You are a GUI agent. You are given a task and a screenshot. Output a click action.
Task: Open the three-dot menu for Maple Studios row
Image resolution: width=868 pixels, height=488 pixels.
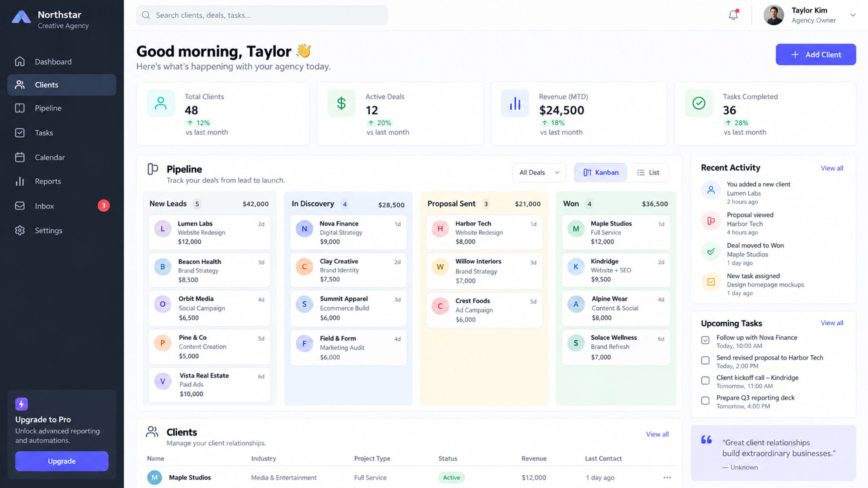[x=667, y=477]
